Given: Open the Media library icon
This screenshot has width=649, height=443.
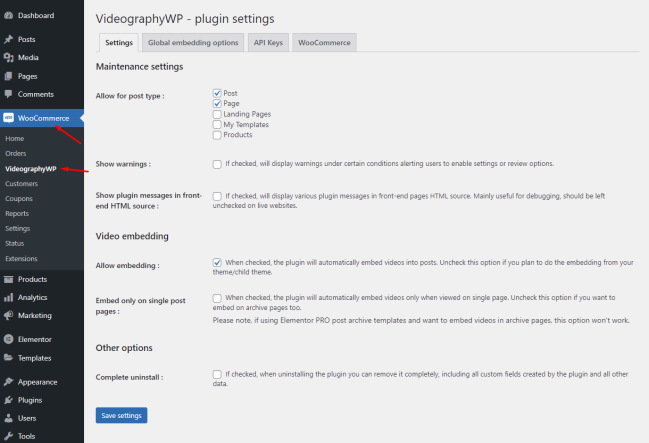Looking at the screenshot, I should pyautogui.click(x=8, y=58).
